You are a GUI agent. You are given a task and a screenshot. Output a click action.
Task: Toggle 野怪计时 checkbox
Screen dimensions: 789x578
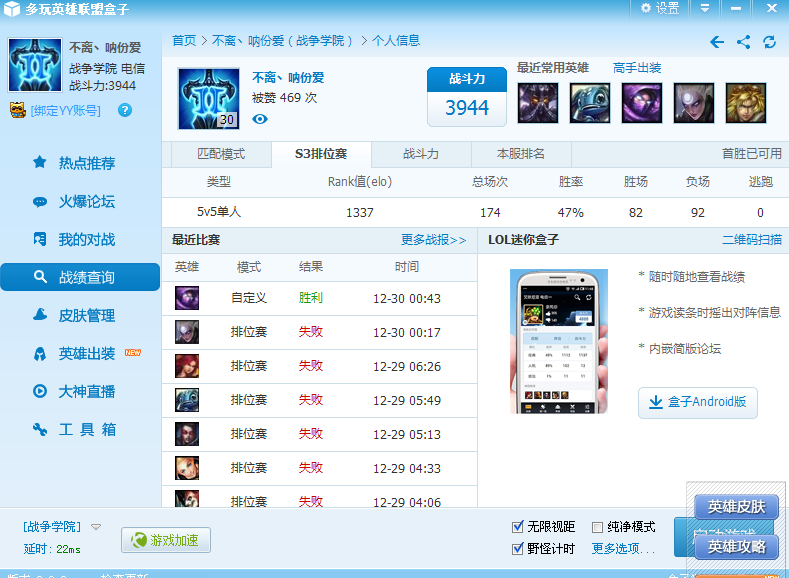click(517, 549)
